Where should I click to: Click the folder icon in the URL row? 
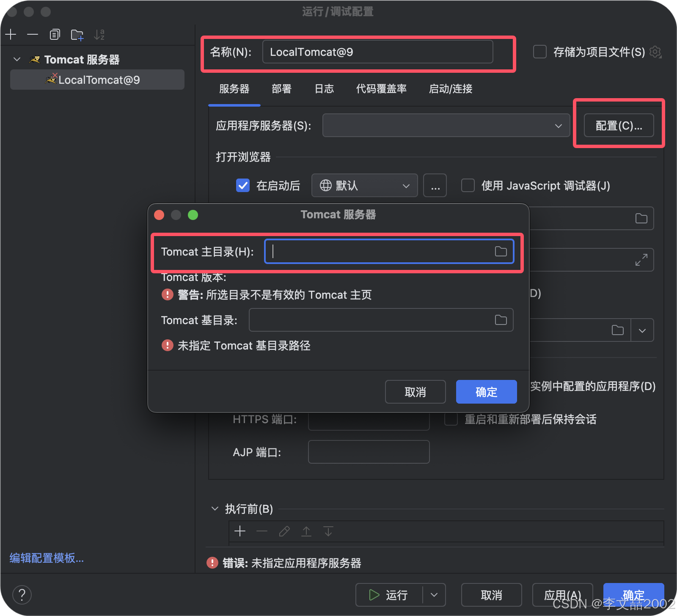(641, 218)
